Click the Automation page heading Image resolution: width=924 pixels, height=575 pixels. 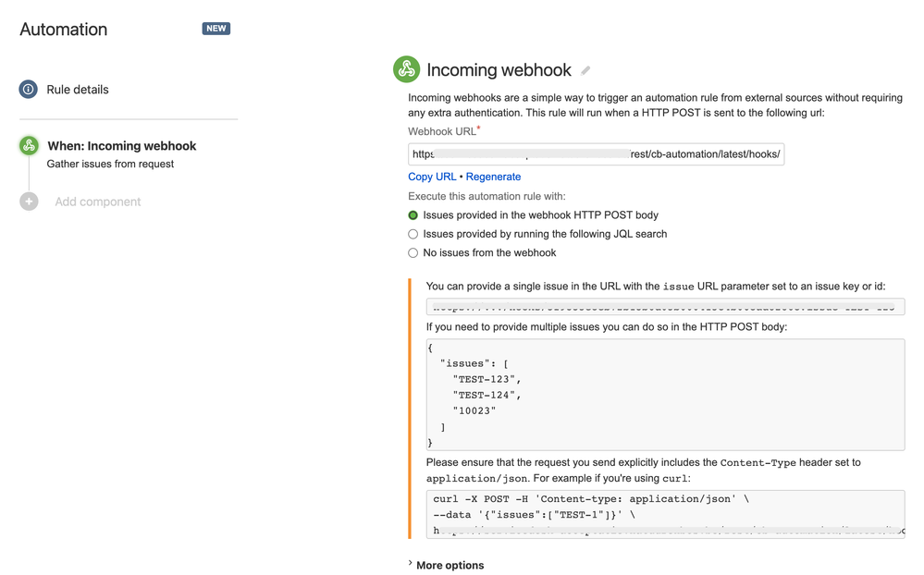pyautogui.click(x=64, y=30)
